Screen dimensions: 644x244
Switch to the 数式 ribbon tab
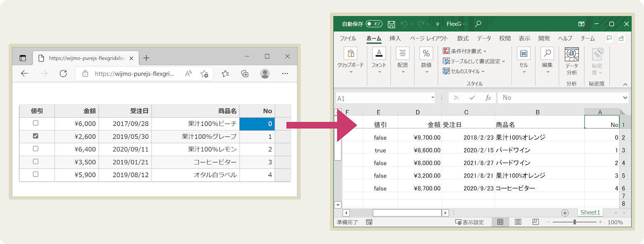pos(463,38)
